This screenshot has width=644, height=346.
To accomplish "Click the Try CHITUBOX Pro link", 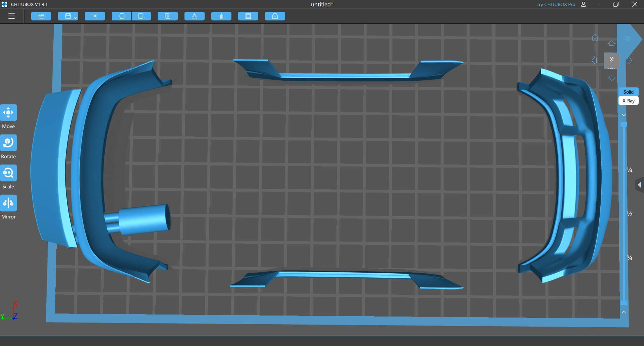I will [x=555, y=4].
